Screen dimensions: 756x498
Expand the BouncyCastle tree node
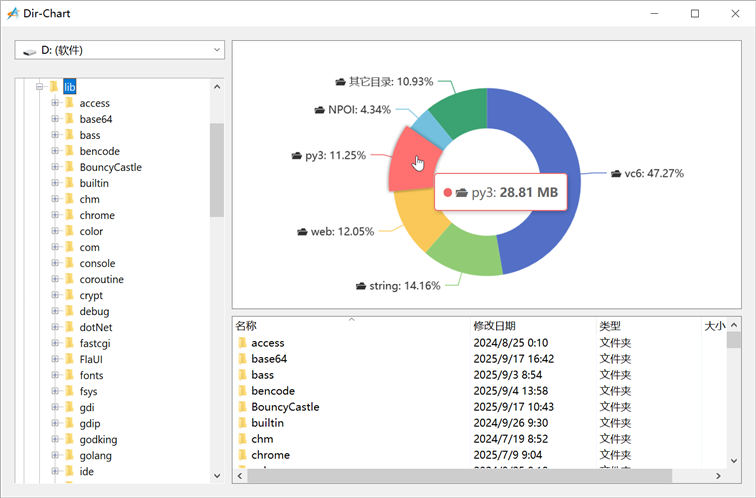point(56,167)
